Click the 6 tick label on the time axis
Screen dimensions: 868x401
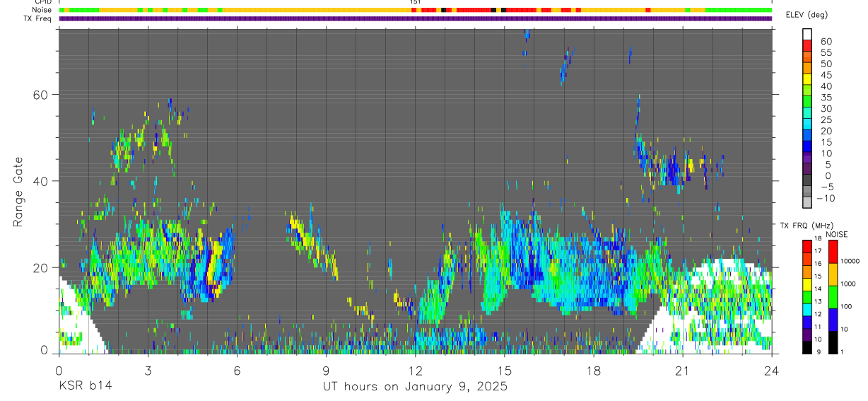click(237, 371)
